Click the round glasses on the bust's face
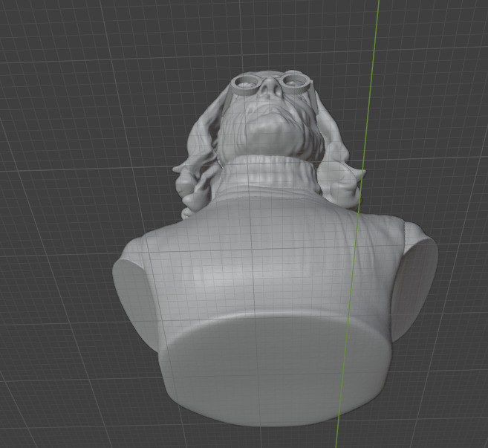 (270, 84)
